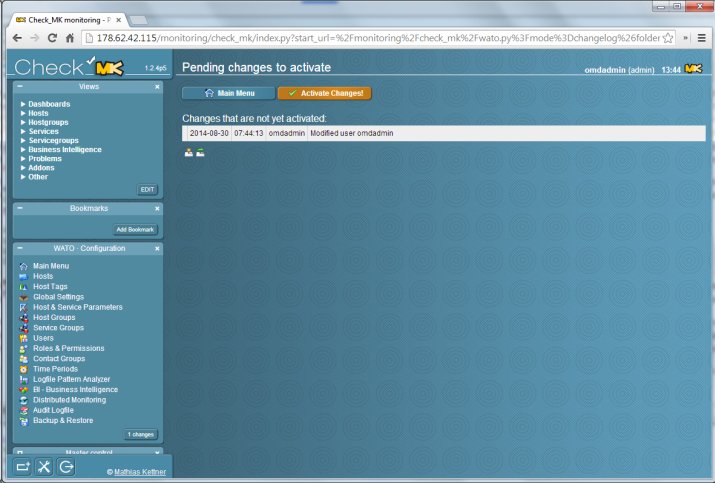Open the Distributed Monitoring link

[x=69, y=400]
